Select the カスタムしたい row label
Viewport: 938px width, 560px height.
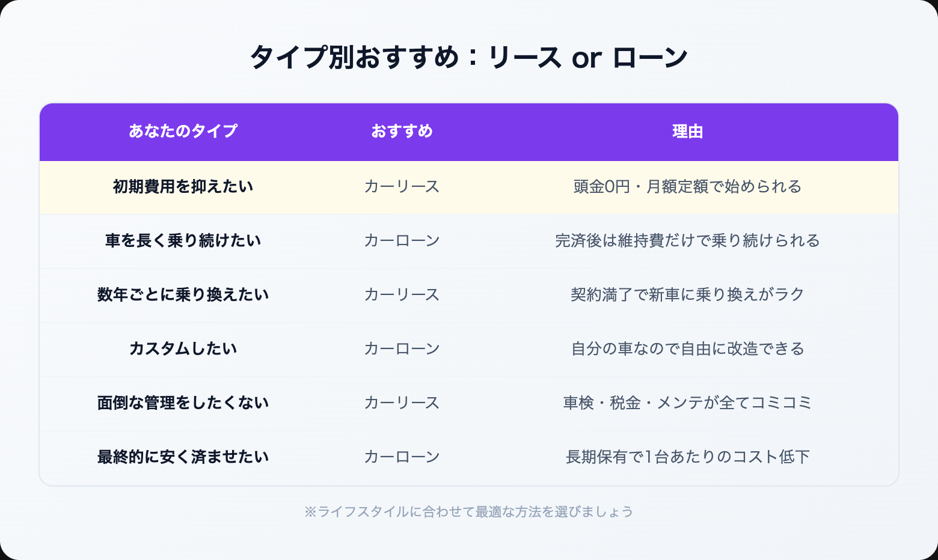point(183,349)
